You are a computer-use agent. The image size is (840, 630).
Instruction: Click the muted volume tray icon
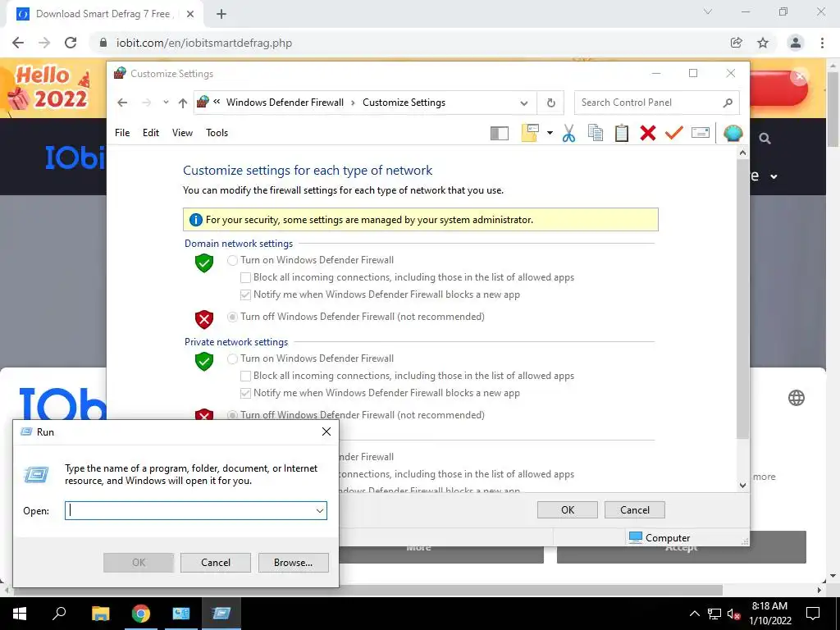(x=734, y=614)
